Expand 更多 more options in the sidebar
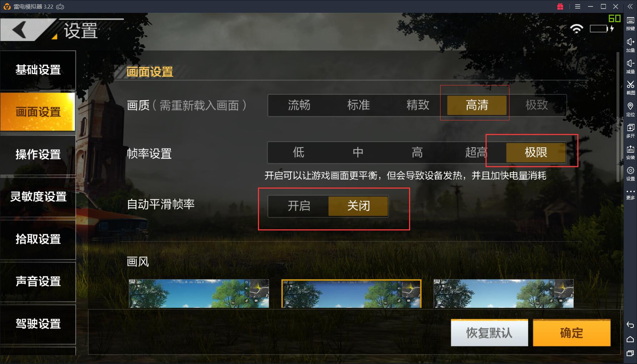The width and height of the screenshot is (637, 364). tap(631, 194)
